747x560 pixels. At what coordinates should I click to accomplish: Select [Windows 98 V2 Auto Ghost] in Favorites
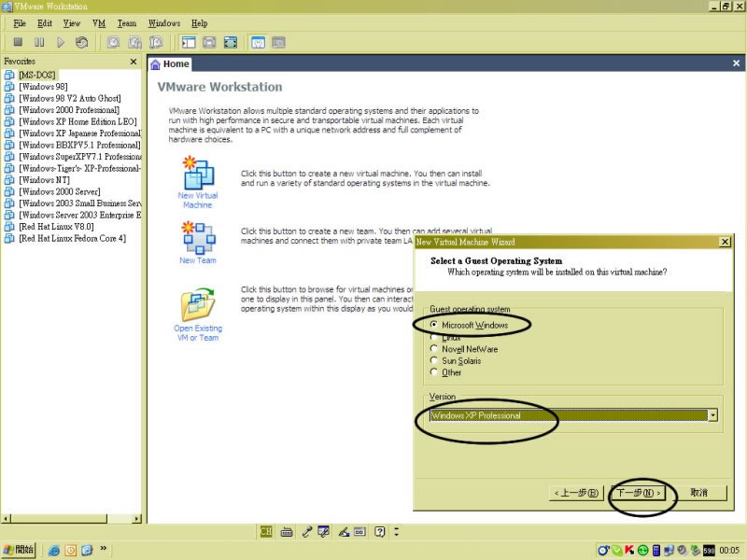click(70, 98)
